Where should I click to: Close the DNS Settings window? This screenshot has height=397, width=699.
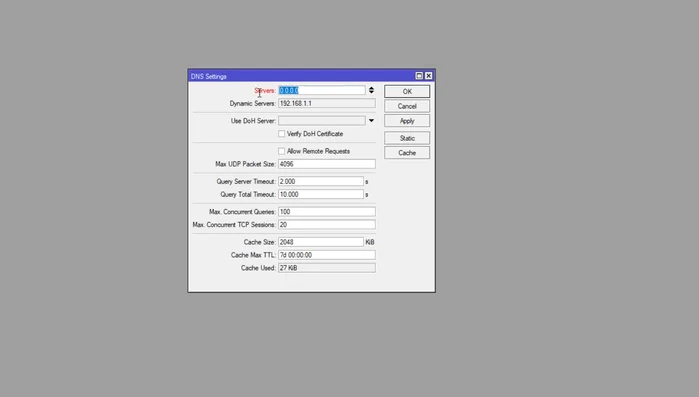click(x=428, y=76)
